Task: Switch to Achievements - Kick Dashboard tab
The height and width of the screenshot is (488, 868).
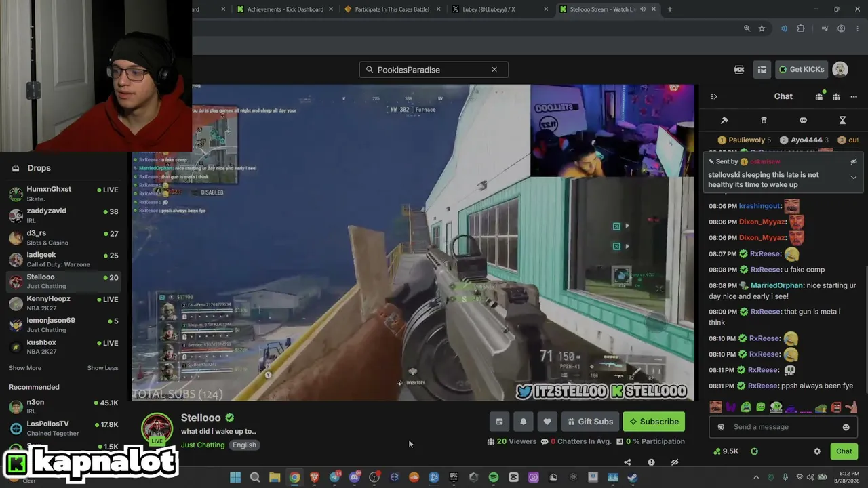Action: click(285, 9)
